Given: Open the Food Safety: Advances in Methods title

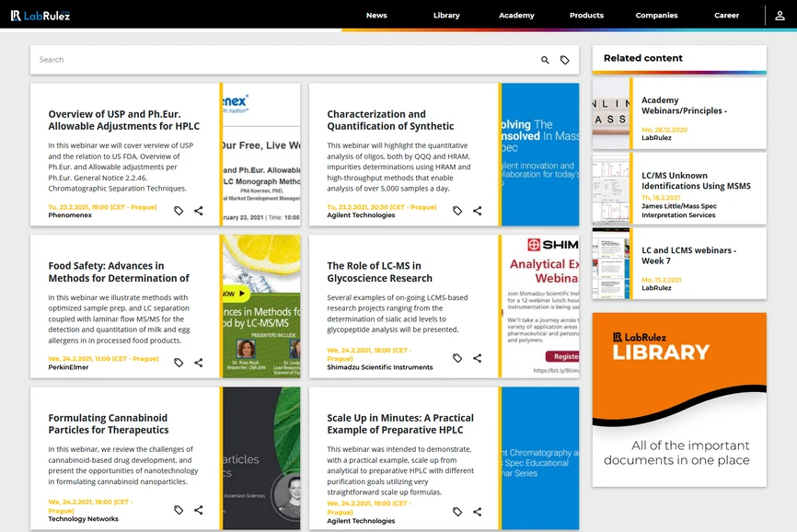Looking at the screenshot, I should click(x=119, y=272).
